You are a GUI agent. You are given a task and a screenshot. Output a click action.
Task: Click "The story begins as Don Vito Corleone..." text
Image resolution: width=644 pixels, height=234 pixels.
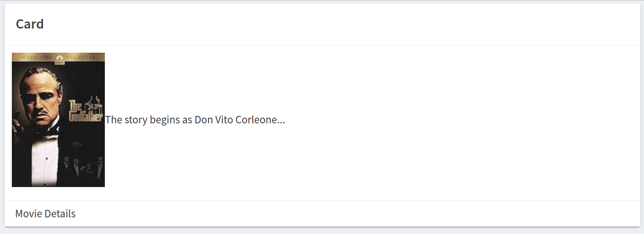coord(195,120)
